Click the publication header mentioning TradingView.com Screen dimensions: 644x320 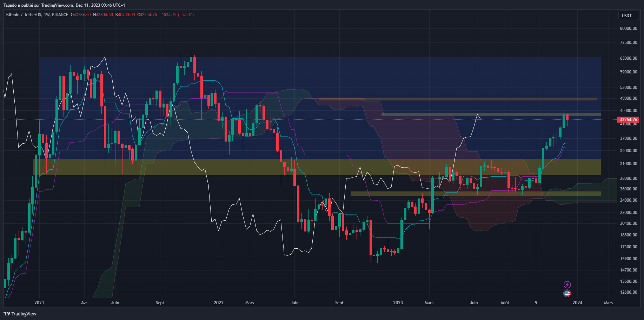point(64,5)
